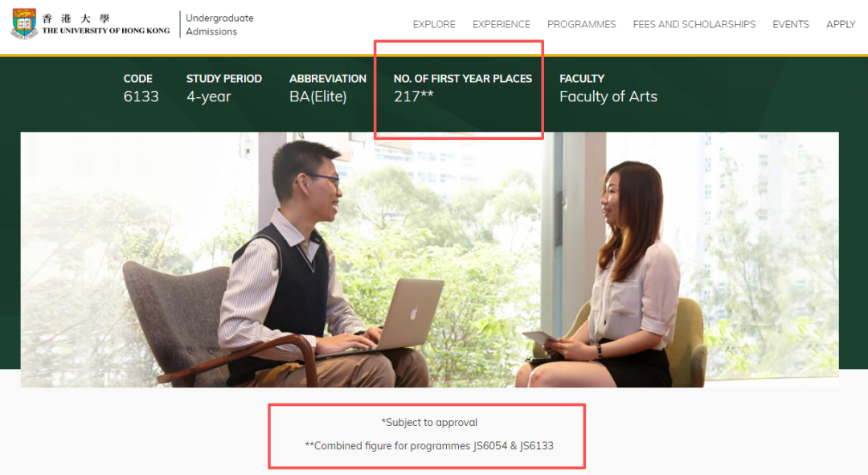The width and height of the screenshot is (868, 475).
Task: Click the CODE label
Action: point(138,79)
